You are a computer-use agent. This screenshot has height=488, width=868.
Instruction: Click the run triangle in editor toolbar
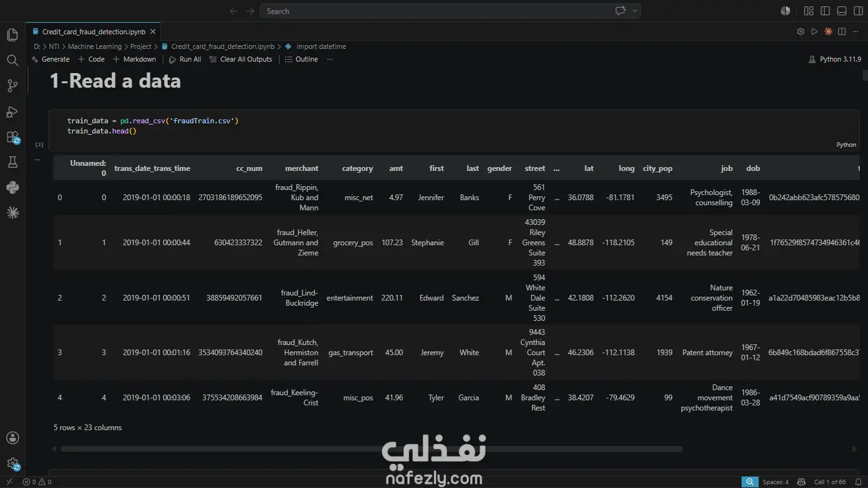point(815,31)
